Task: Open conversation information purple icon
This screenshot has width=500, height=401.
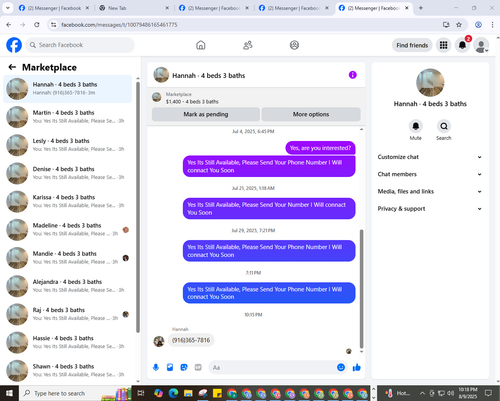Action: (x=353, y=75)
